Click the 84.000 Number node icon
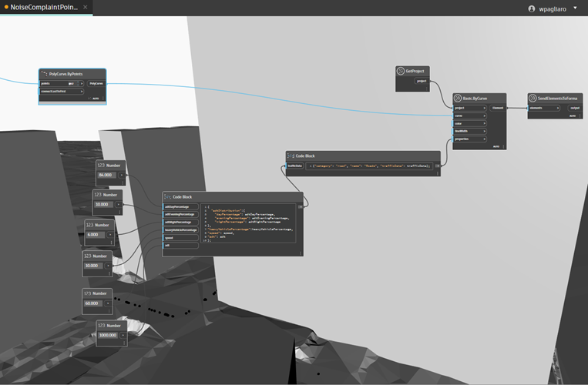 pos(100,166)
